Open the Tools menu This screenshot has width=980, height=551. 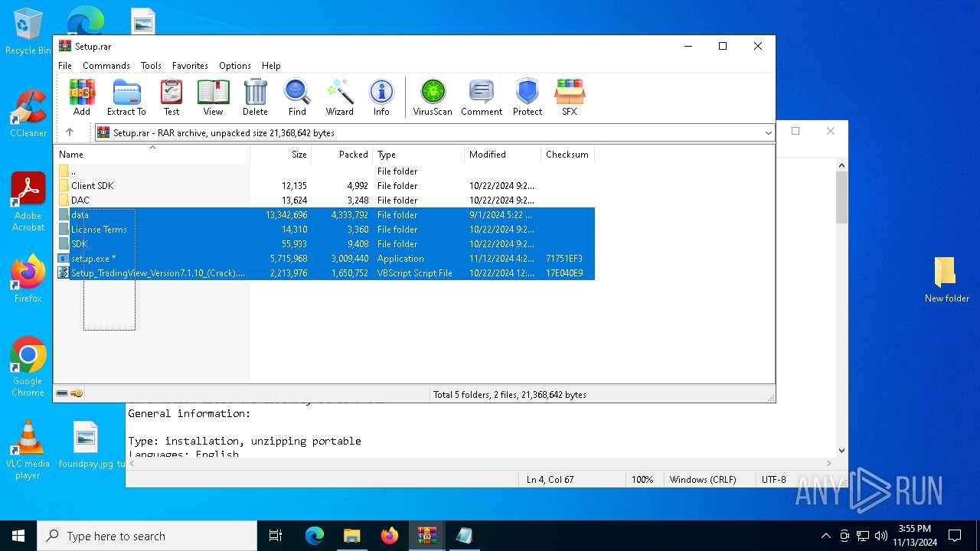151,66
